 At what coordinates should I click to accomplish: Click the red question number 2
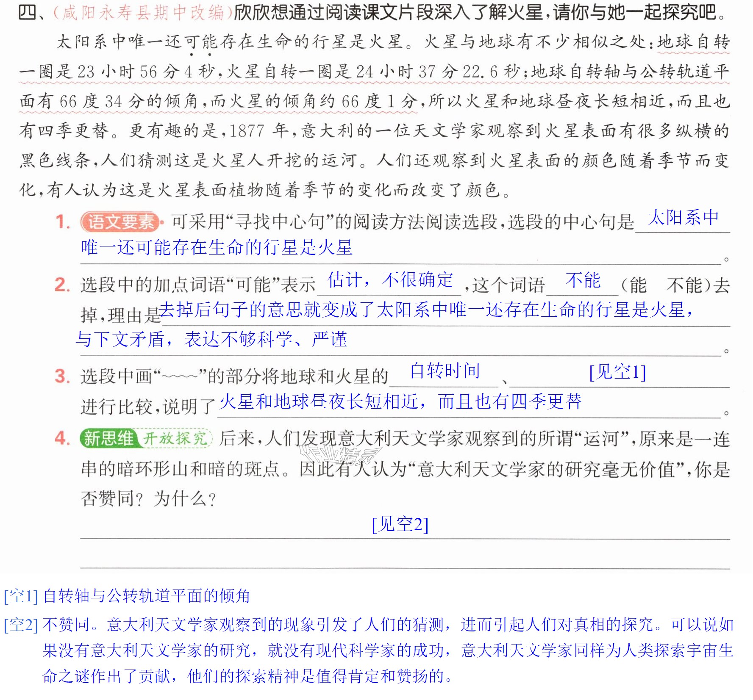[x=62, y=285]
